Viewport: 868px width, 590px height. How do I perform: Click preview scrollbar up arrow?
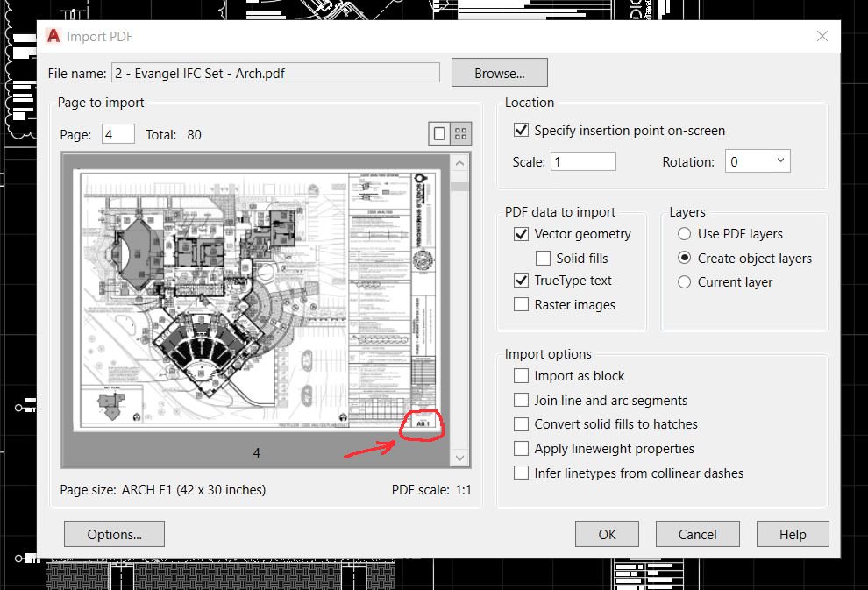click(459, 163)
